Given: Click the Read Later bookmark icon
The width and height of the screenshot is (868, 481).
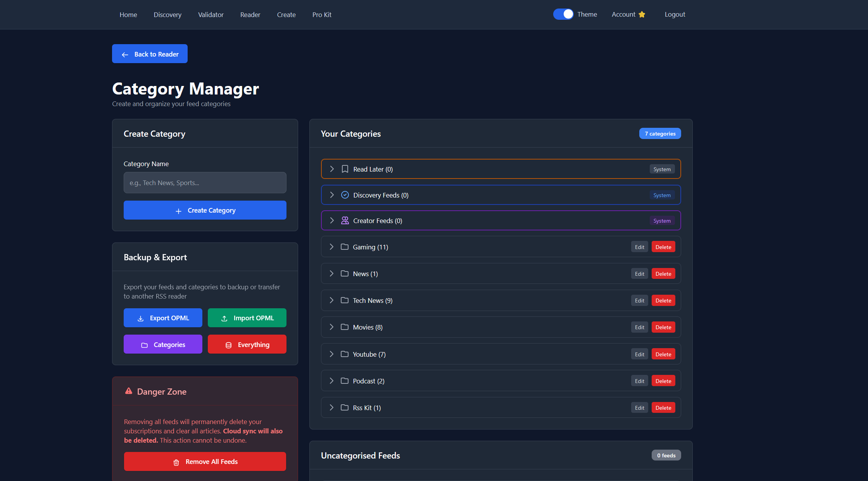Looking at the screenshot, I should coord(345,169).
